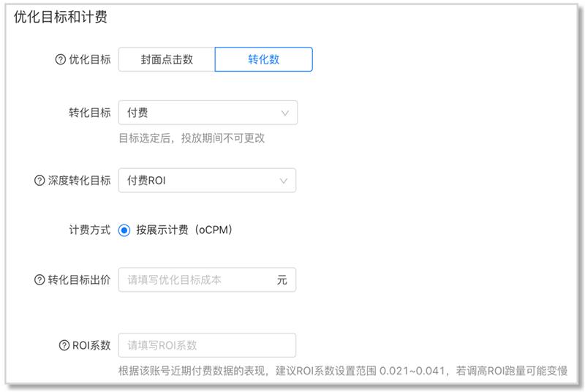Screen dimensions: 585x392
Task: Click the 目标选定后,投放期间不可更改 hint text
Action: click(x=192, y=137)
